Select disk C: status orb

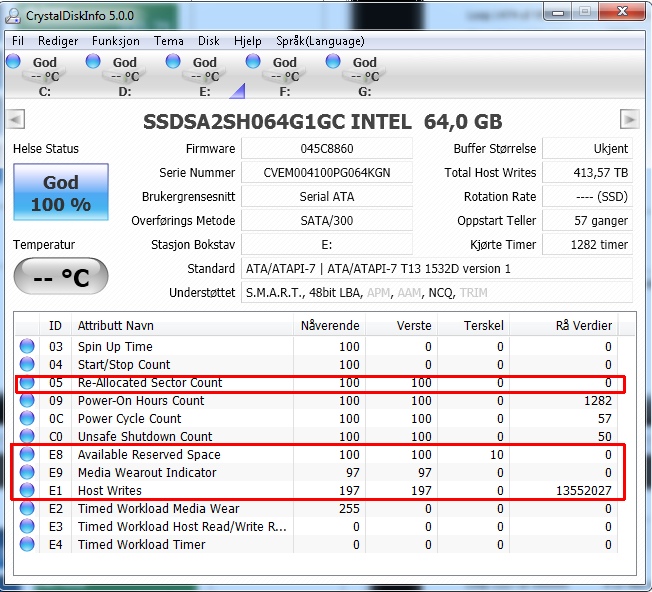pos(14,61)
